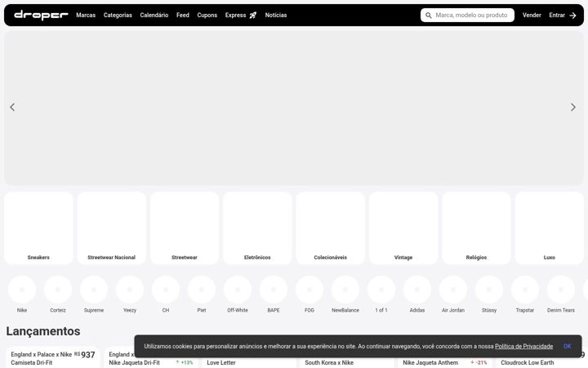Open the Streetwear category card
This screenshot has width=588, height=368.
(185, 228)
